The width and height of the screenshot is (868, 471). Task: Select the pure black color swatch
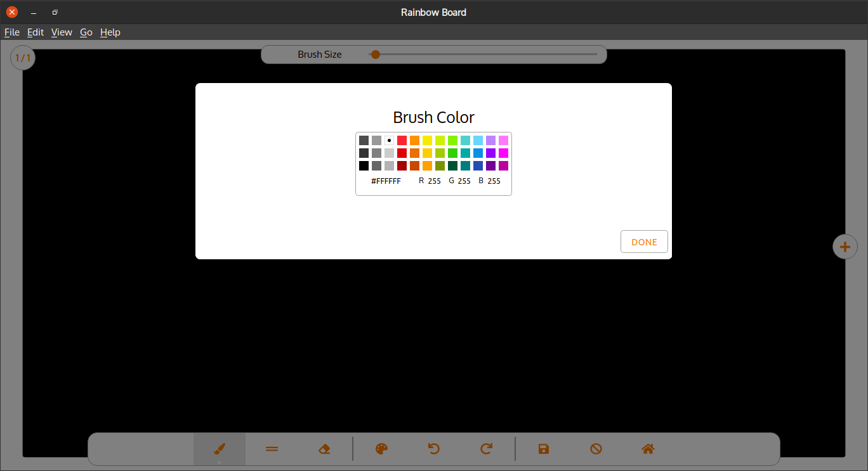click(x=364, y=165)
